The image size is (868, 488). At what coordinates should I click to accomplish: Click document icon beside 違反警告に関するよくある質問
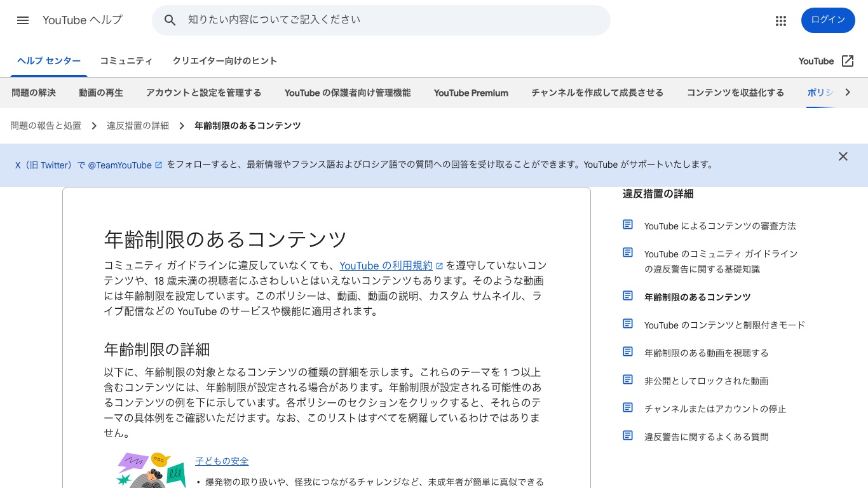(628, 436)
